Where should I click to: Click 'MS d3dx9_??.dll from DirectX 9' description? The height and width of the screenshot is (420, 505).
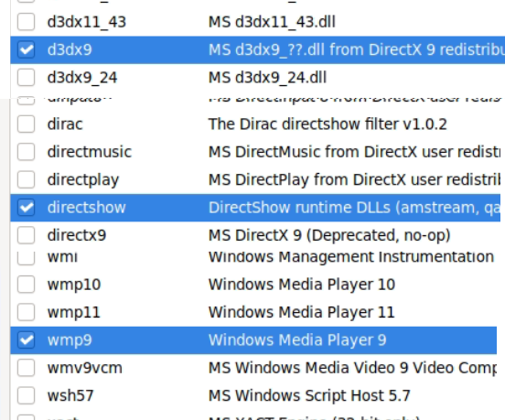(357, 50)
